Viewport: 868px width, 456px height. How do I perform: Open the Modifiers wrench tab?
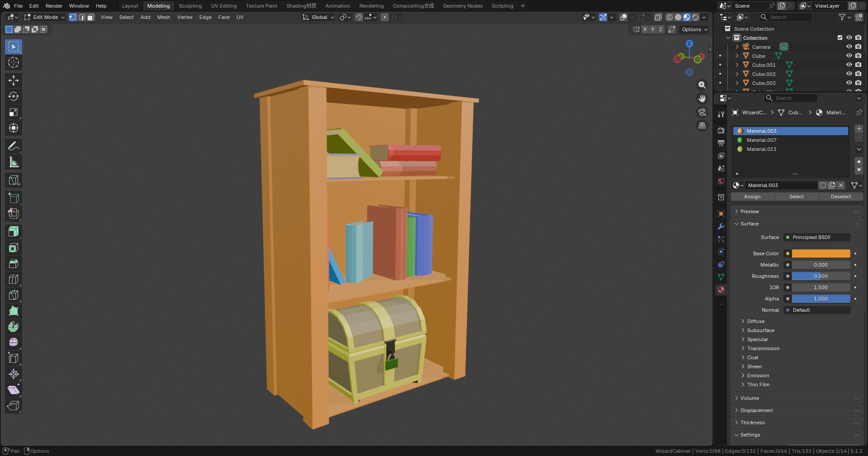pyautogui.click(x=721, y=226)
